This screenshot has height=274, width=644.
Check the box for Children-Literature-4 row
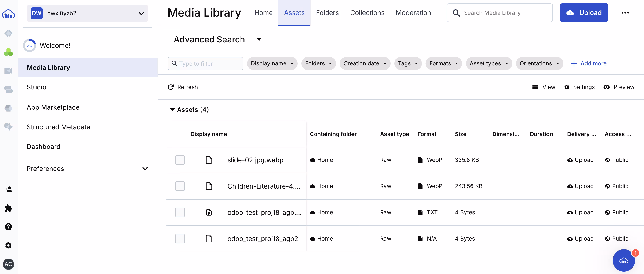click(x=180, y=186)
